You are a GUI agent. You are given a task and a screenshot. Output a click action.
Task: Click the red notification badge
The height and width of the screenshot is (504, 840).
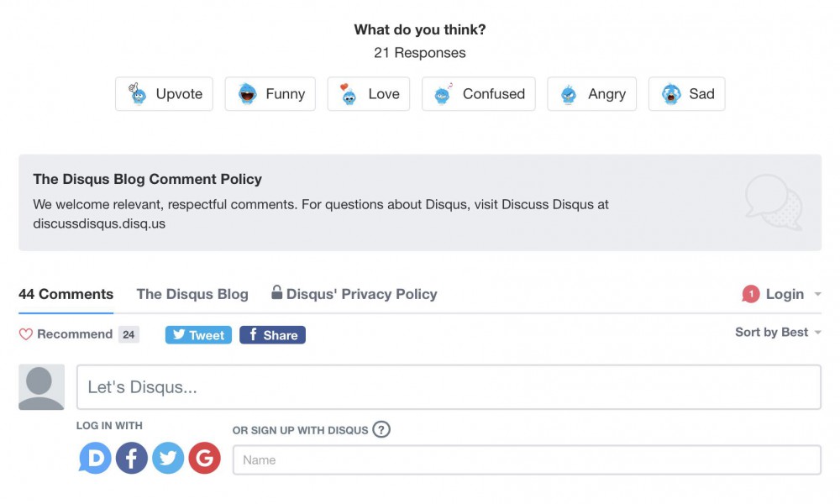[x=750, y=293]
